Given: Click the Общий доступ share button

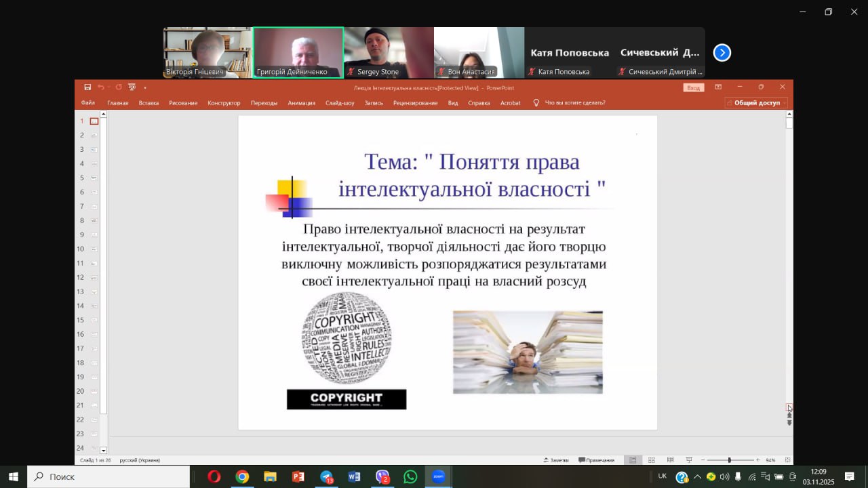Looking at the screenshot, I should pyautogui.click(x=756, y=103).
